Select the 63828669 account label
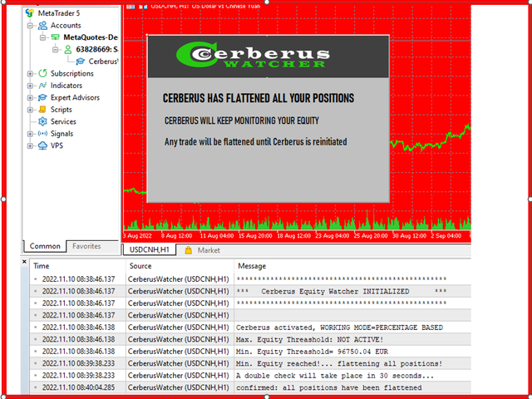 point(97,50)
